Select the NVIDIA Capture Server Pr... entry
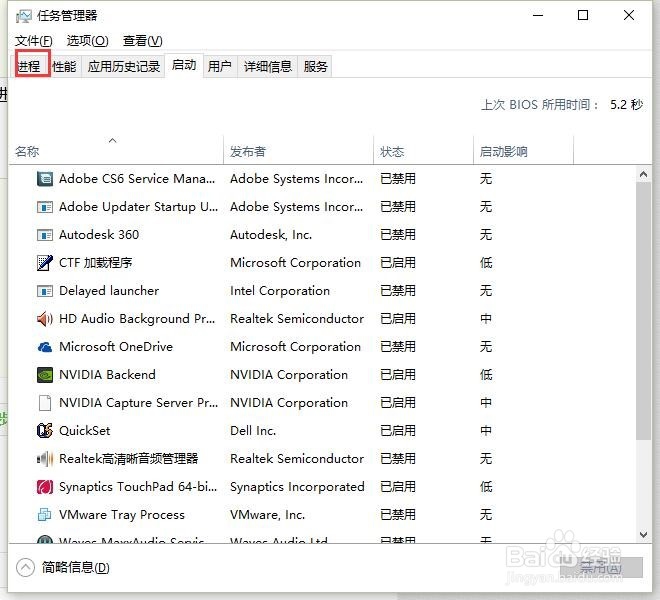The width and height of the screenshot is (660, 600). pyautogui.click(x=138, y=403)
